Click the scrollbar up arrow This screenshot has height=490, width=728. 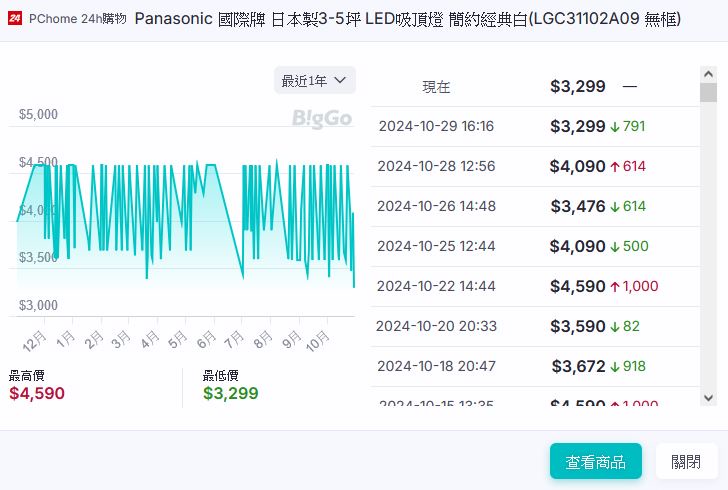[x=708, y=75]
